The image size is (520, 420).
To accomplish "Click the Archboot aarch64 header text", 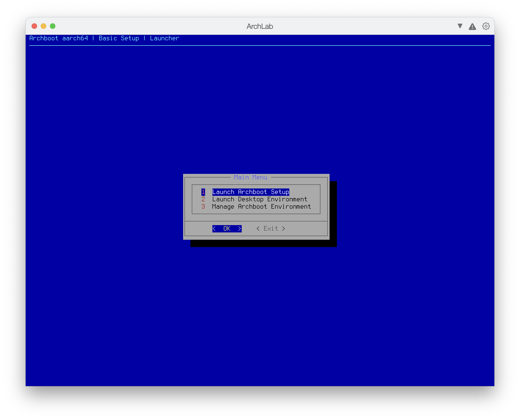I will point(58,38).
